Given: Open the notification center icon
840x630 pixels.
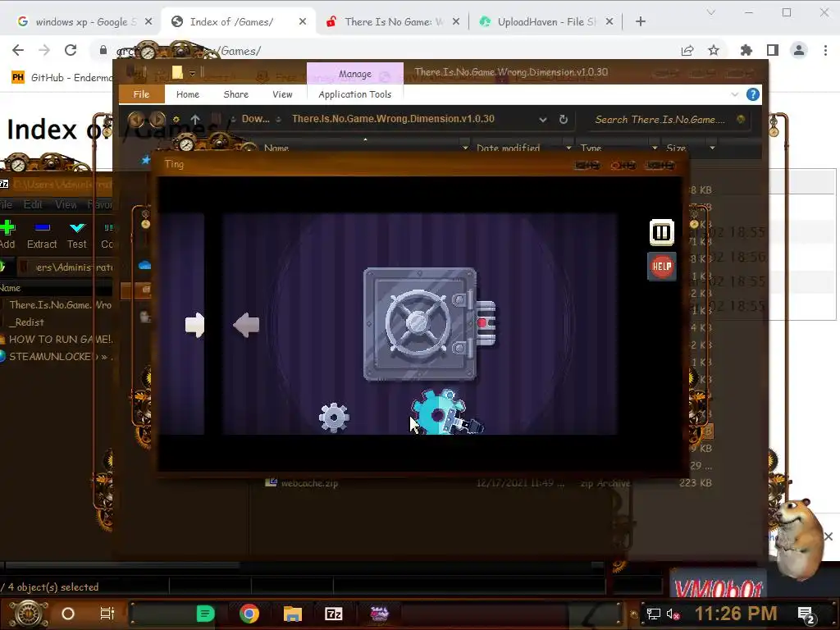Looking at the screenshot, I should 806,614.
